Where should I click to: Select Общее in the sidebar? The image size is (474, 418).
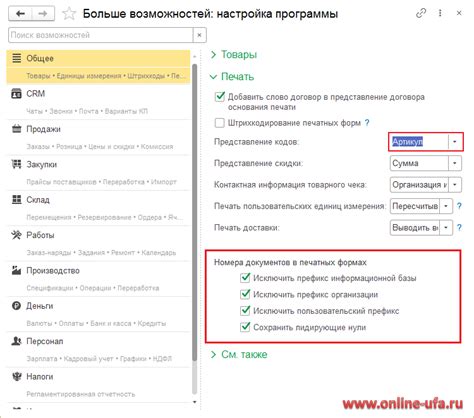(x=98, y=67)
